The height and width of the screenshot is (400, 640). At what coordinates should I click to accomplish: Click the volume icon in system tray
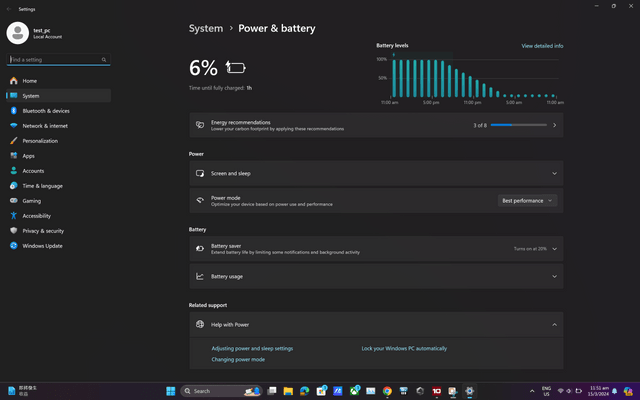[569, 391]
